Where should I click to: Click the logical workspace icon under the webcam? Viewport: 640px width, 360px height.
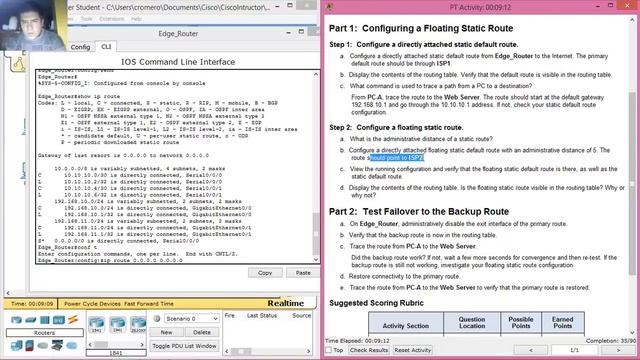click(x=18, y=63)
